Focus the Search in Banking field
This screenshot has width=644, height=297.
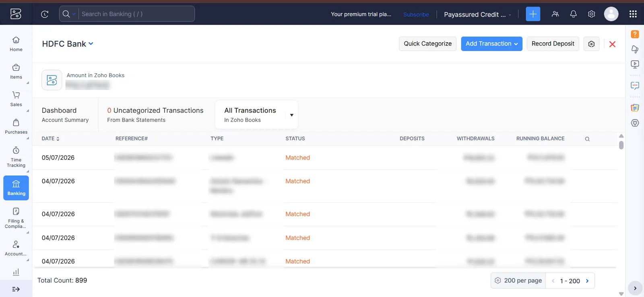[x=137, y=14]
